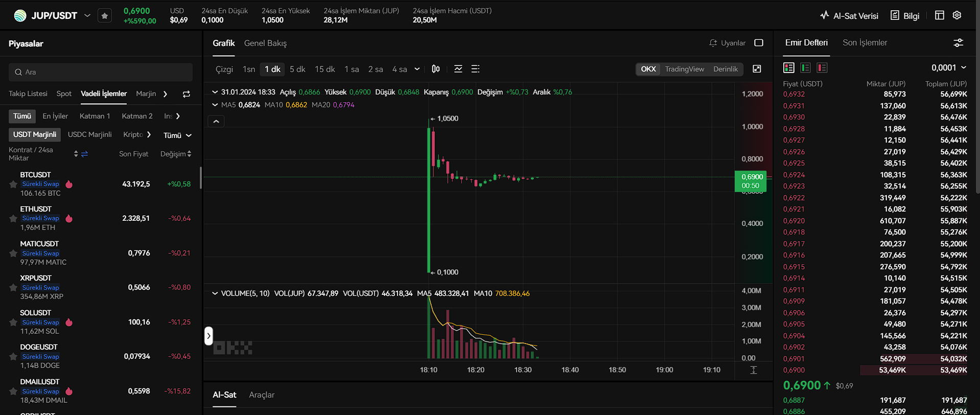Screen dimensions: 980x415
Task: Open the candlestick chart type selector
Action: [x=436, y=69]
